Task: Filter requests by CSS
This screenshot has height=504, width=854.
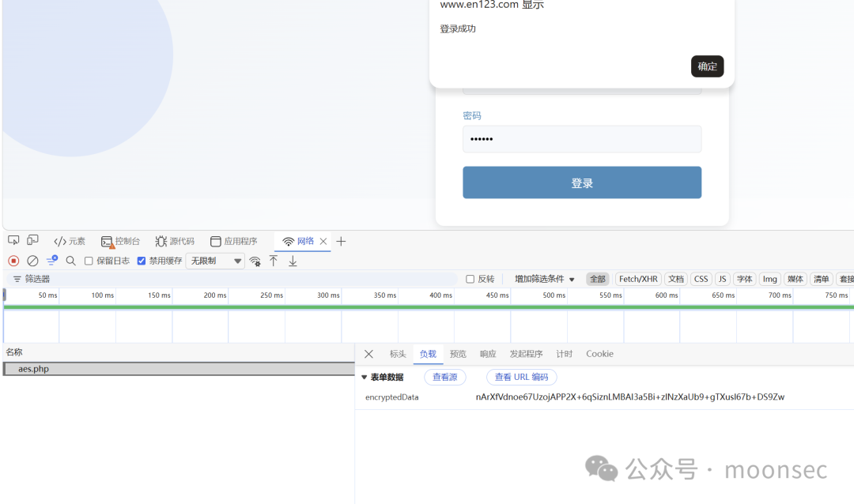Action: [x=701, y=279]
